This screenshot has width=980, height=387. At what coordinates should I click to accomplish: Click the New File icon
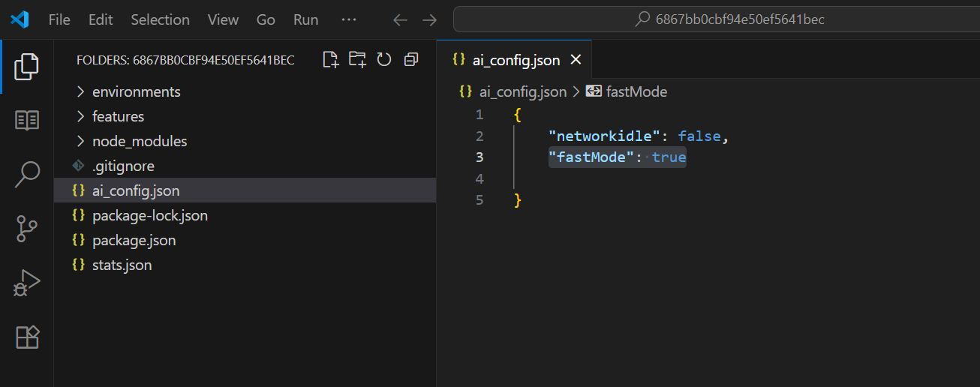330,60
